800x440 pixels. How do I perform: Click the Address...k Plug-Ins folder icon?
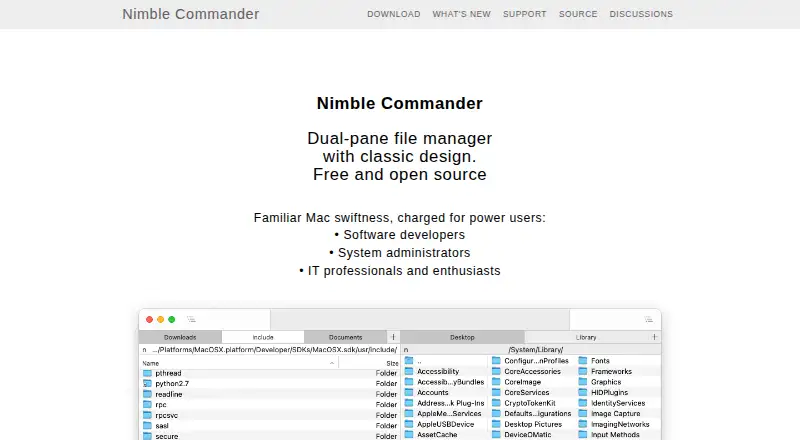pos(409,403)
